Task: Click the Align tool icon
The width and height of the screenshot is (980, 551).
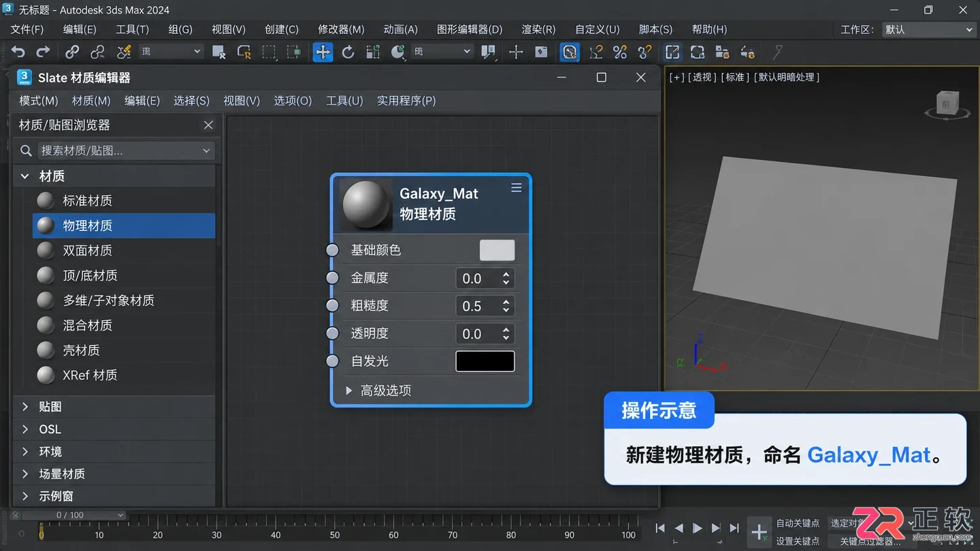Action: pos(722,52)
